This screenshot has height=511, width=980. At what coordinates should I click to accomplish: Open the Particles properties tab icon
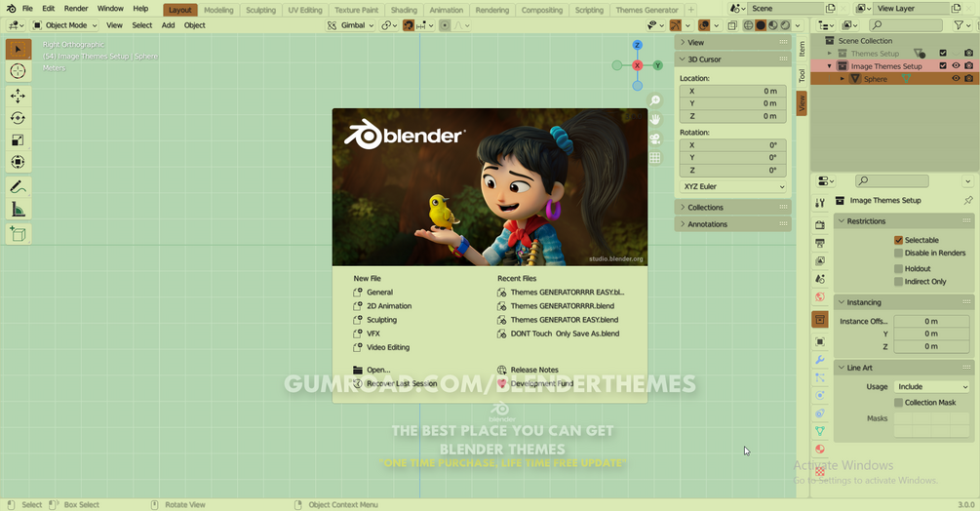(820, 378)
